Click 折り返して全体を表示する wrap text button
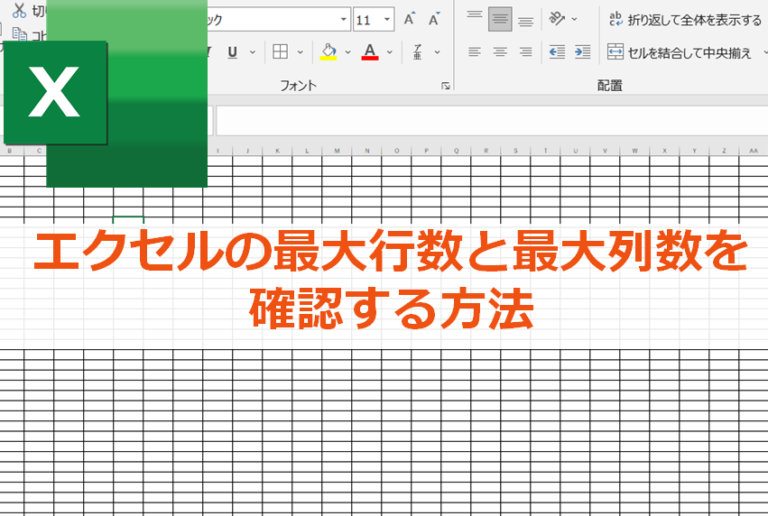768x516 pixels. 685,19
